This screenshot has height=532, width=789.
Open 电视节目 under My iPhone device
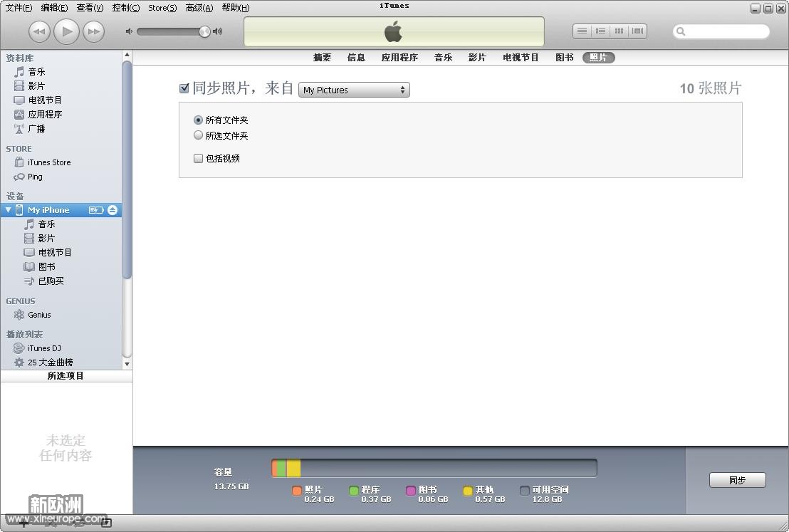[48, 252]
